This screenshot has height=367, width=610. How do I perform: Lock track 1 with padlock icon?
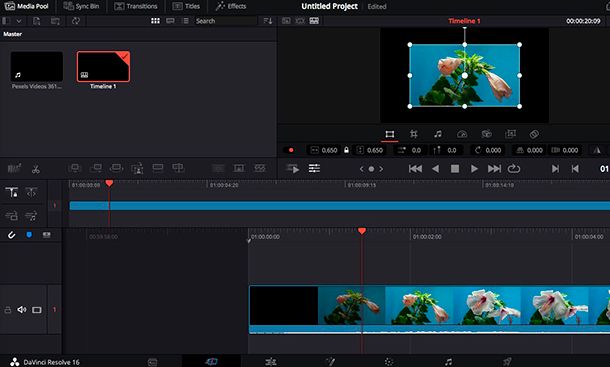[x=7, y=310]
